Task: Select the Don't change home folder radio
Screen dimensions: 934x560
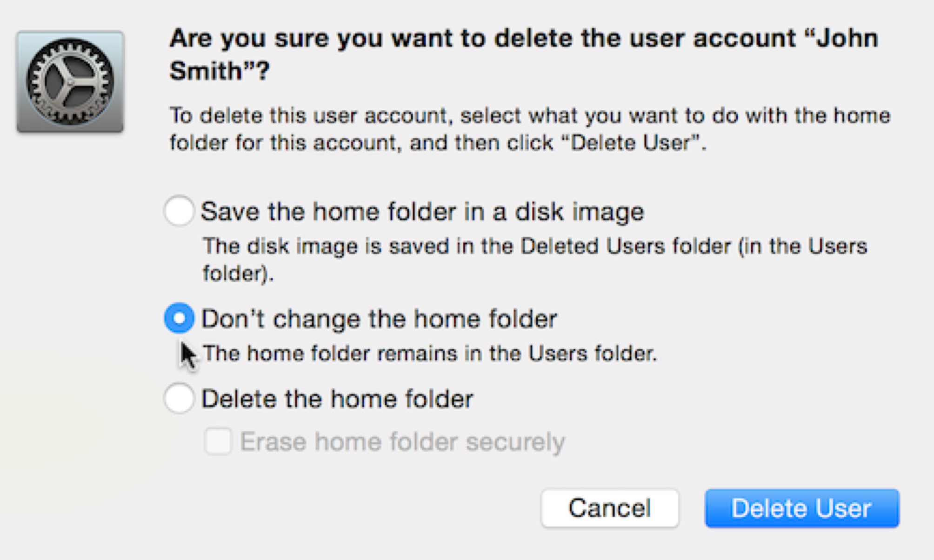Action: pyautogui.click(x=179, y=318)
